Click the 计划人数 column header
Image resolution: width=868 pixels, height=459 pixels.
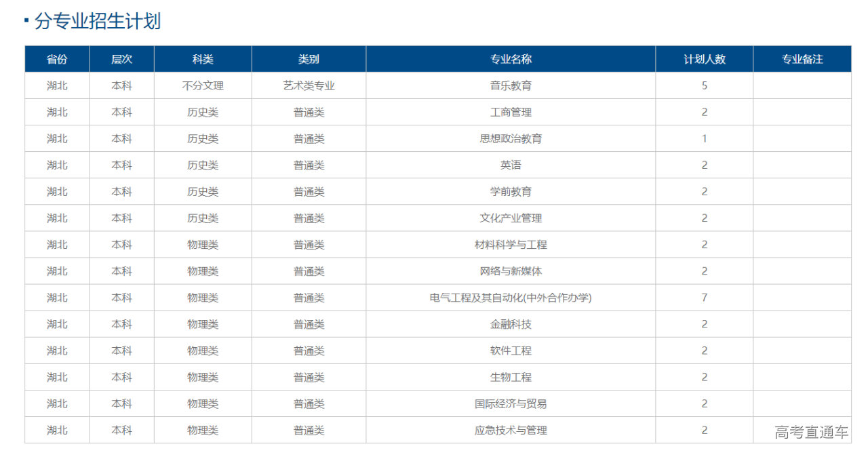pos(704,59)
